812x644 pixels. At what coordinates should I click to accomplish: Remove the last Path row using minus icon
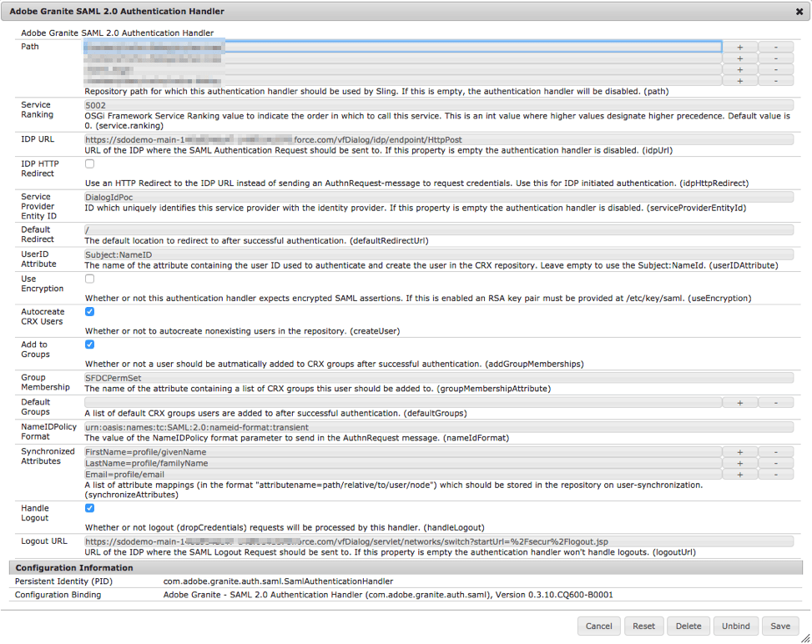(777, 80)
